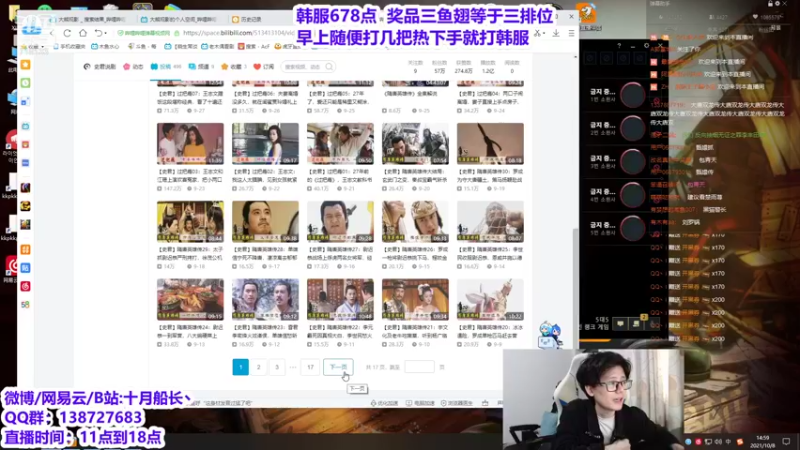Screen dimensions: 800x450
Task: Reload the page with the refresh icon
Action: point(67,33)
